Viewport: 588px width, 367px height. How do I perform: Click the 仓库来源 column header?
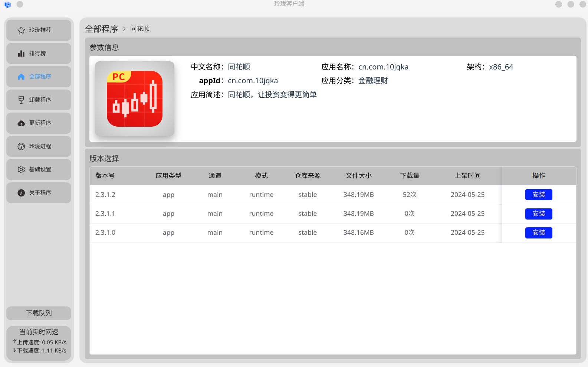coord(308,176)
